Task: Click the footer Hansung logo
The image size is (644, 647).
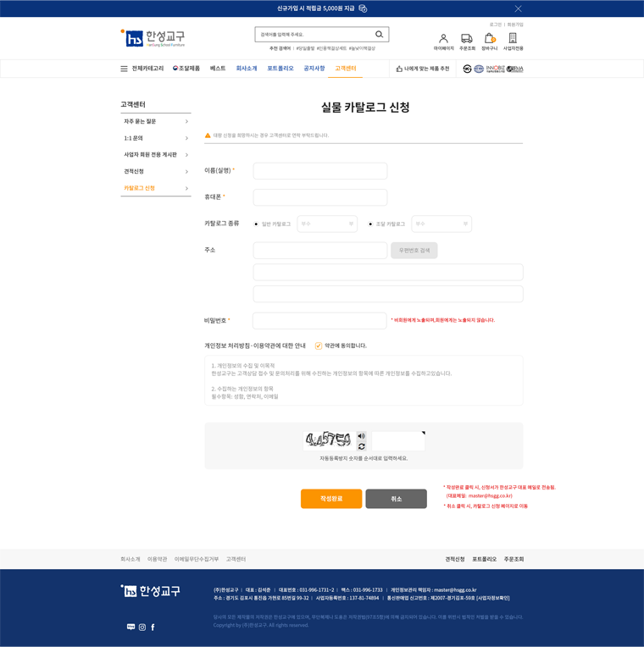Action: (151, 591)
